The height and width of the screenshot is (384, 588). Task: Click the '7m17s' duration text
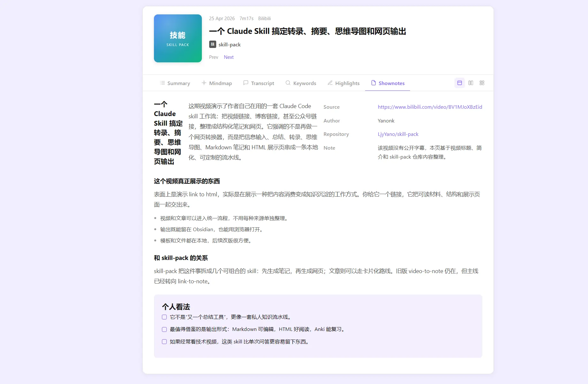click(247, 19)
